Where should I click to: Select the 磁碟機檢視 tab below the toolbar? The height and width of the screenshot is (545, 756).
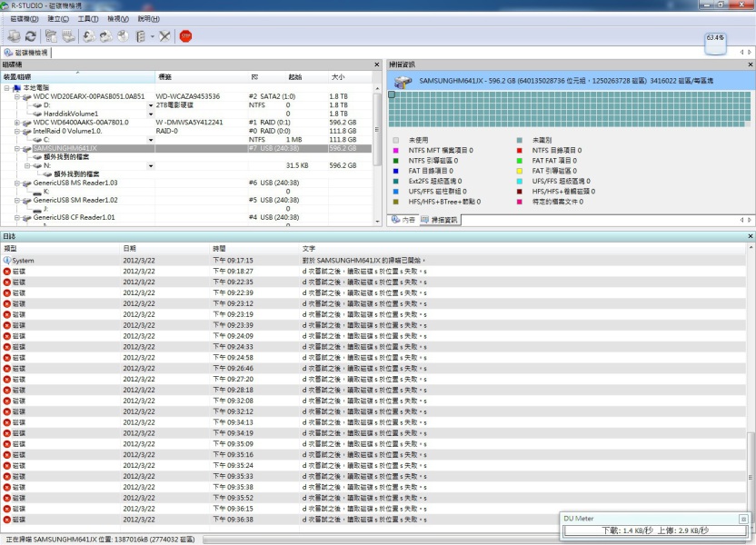pyautogui.click(x=26, y=53)
